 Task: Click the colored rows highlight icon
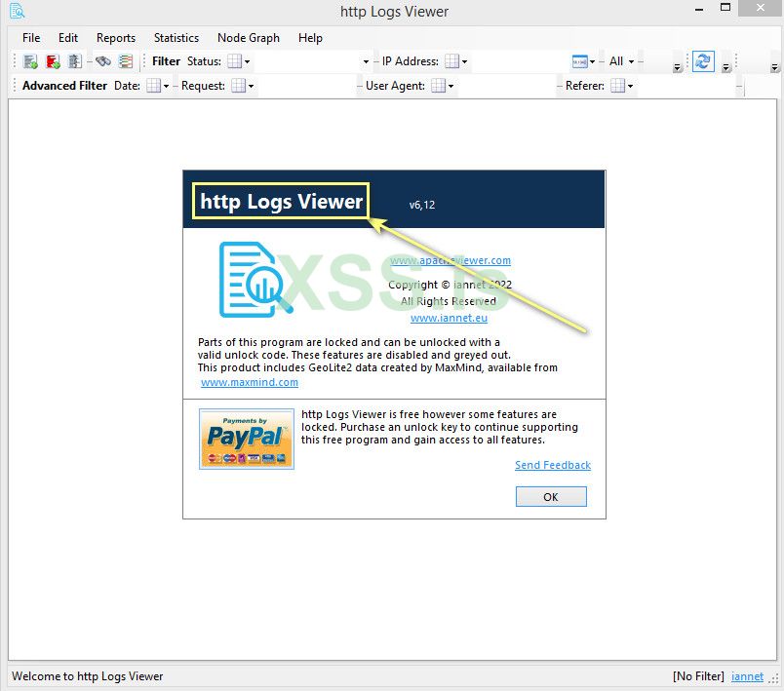(126, 61)
